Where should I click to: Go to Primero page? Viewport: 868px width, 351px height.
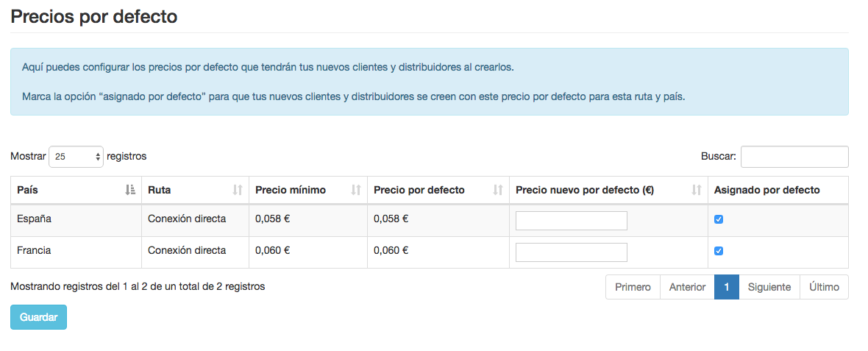[633, 287]
